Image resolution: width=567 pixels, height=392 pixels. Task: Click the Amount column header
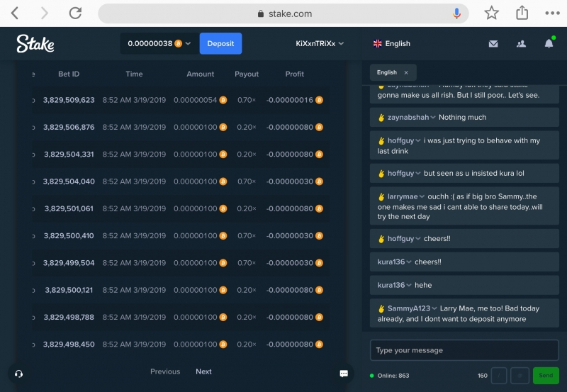point(201,74)
